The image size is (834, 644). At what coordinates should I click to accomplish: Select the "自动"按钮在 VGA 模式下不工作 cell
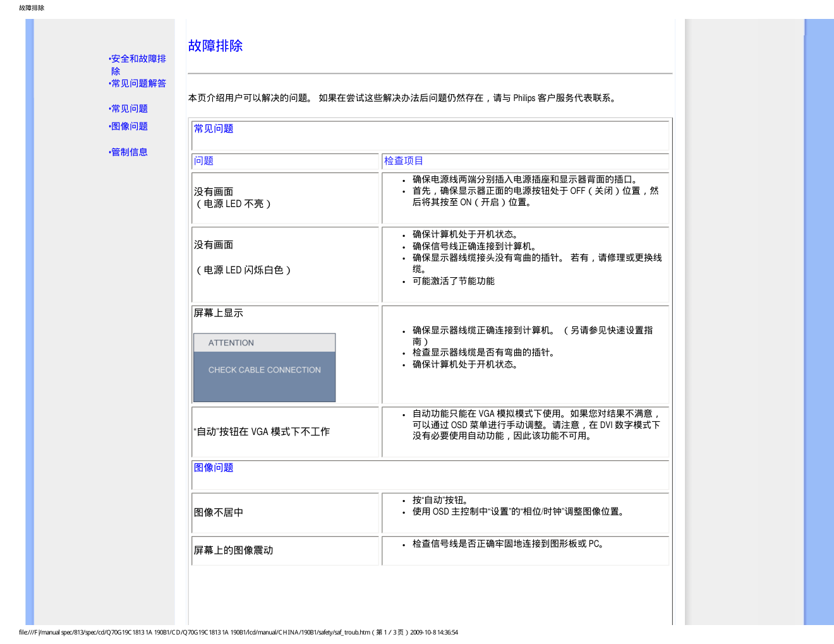[262, 432]
